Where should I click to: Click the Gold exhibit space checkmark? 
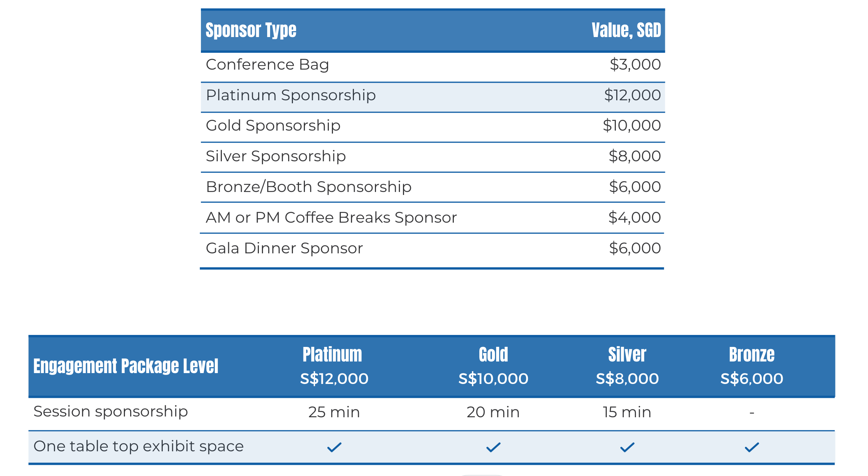(x=493, y=447)
